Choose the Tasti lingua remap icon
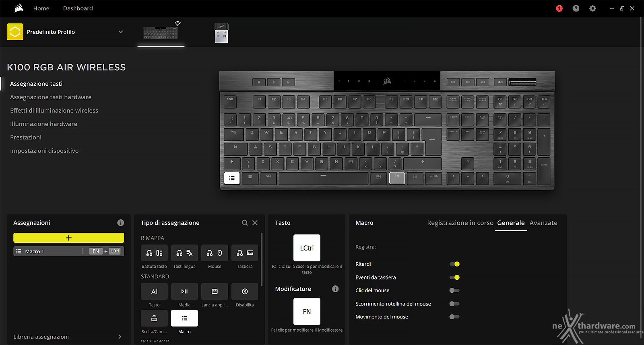 tap(184, 253)
